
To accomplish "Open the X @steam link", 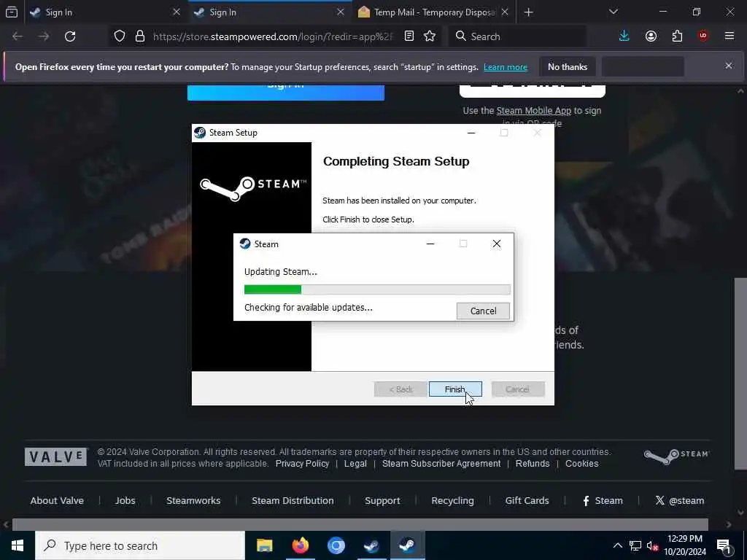I will 680,500.
